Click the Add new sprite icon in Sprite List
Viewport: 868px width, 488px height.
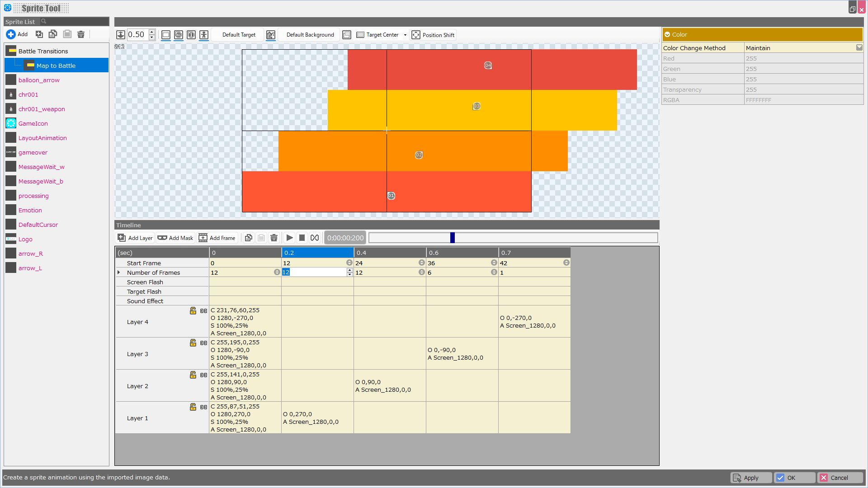click(x=11, y=34)
